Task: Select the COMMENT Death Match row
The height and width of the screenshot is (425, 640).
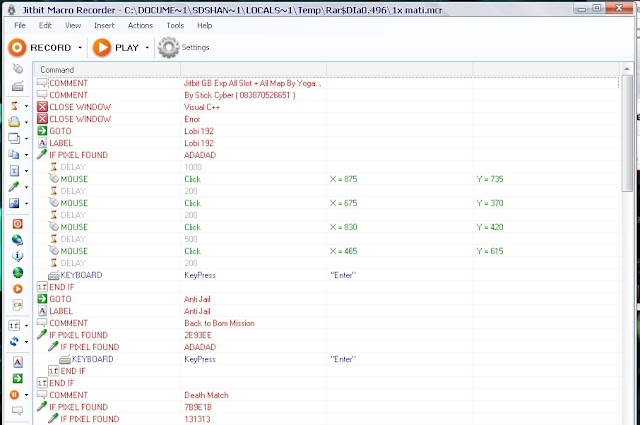Action: click(327, 395)
